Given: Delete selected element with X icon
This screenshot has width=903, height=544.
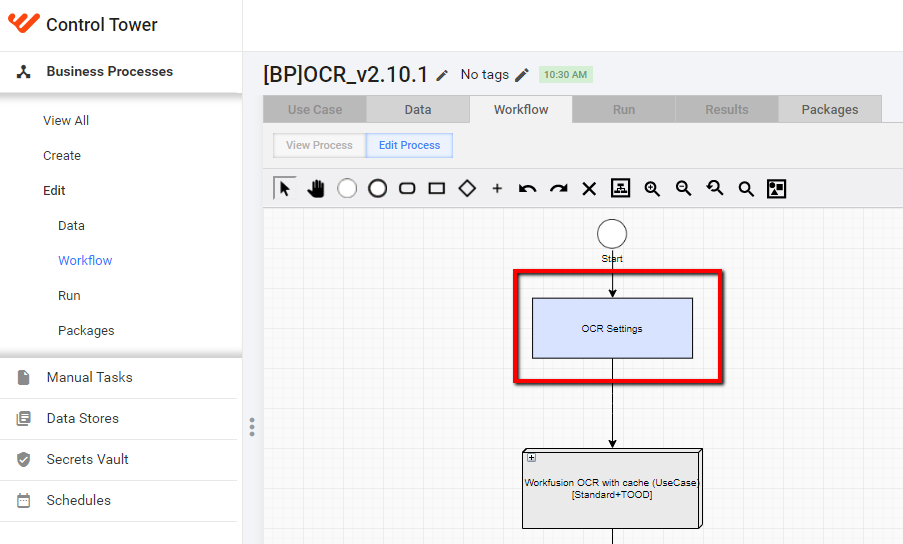Looking at the screenshot, I should click(589, 189).
